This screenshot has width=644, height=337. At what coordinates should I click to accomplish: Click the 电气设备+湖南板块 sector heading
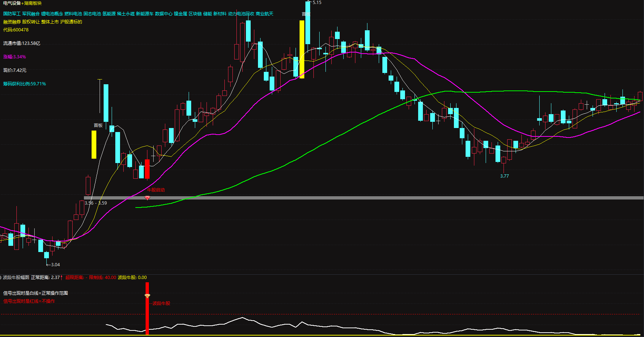[x=22, y=3]
